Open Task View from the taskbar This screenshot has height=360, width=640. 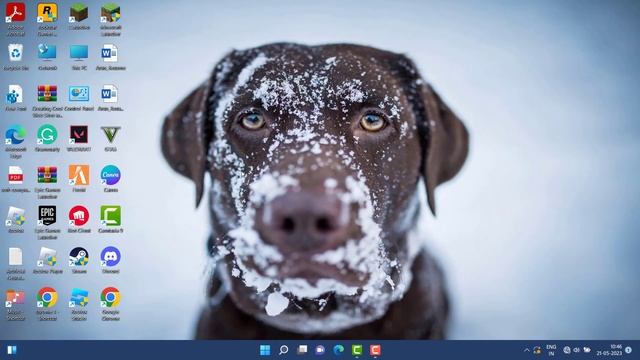point(302,350)
